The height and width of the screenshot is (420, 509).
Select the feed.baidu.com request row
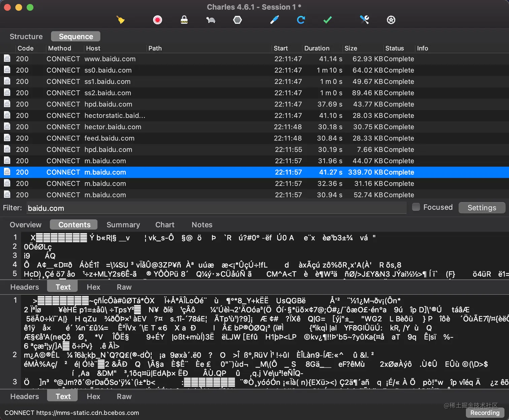(x=254, y=138)
